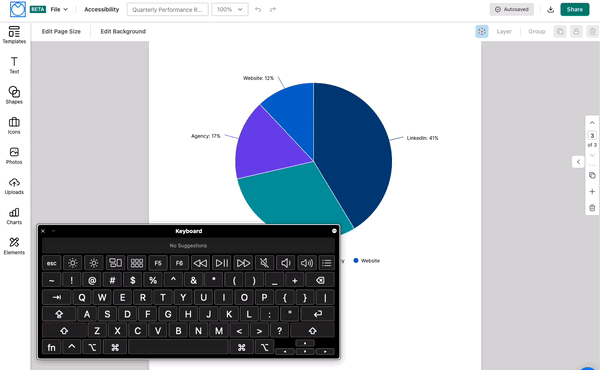The width and height of the screenshot is (600, 370).
Task: Select the Text tool in sidebar
Action: pos(14,65)
